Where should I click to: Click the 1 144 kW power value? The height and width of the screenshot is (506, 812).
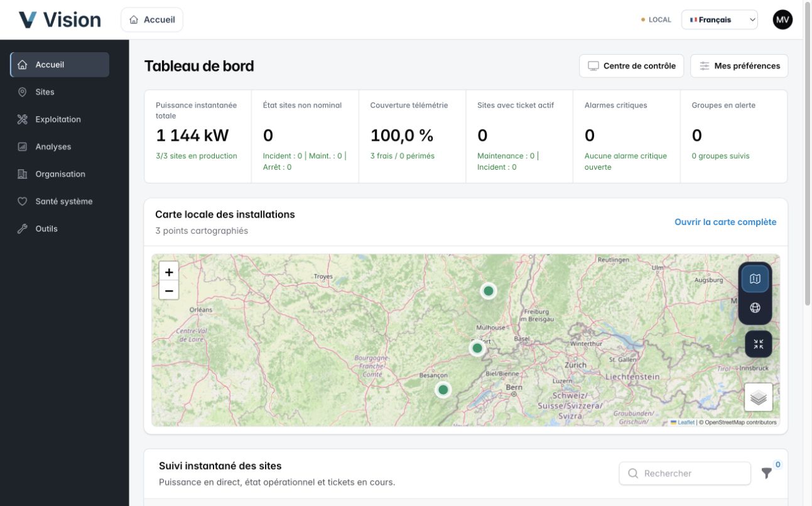tap(192, 135)
